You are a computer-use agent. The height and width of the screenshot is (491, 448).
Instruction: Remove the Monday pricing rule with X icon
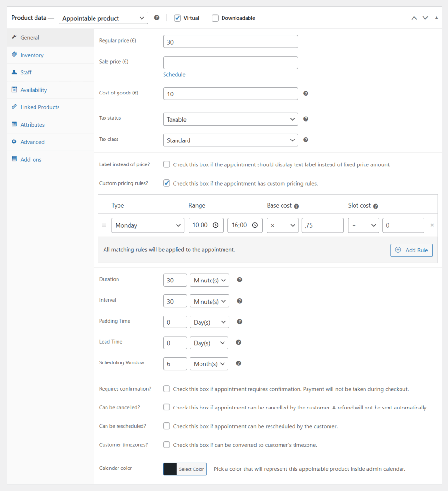pyautogui.click(x=432, y=225)
